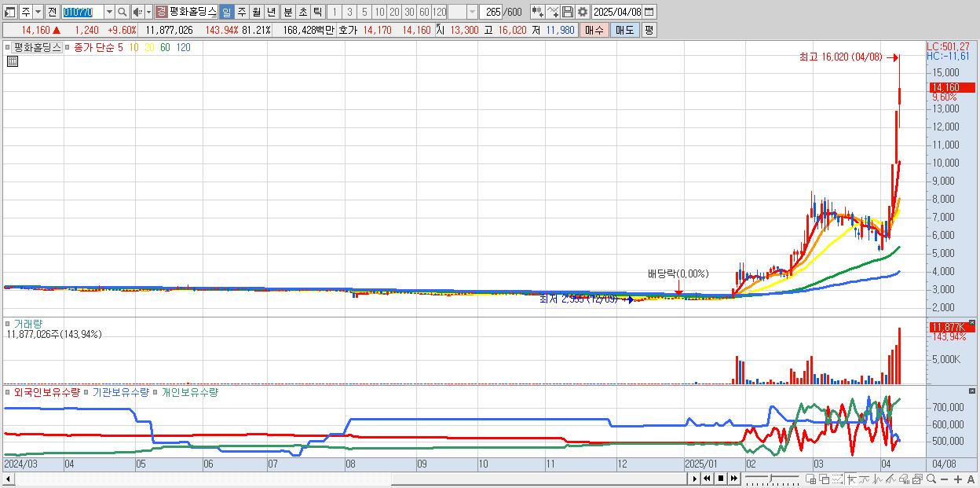Click the 배당락(0.00%) chart marker

pos(678,273)
